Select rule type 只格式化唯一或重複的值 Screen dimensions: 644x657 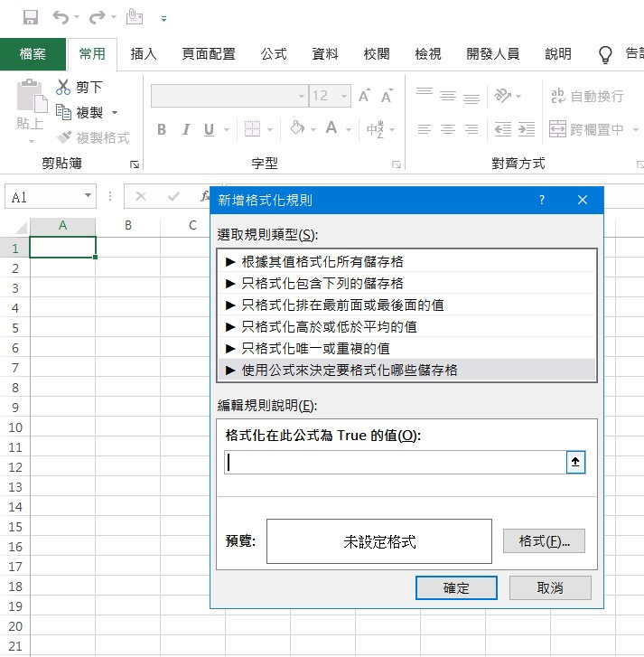click(x=406, y=348)
